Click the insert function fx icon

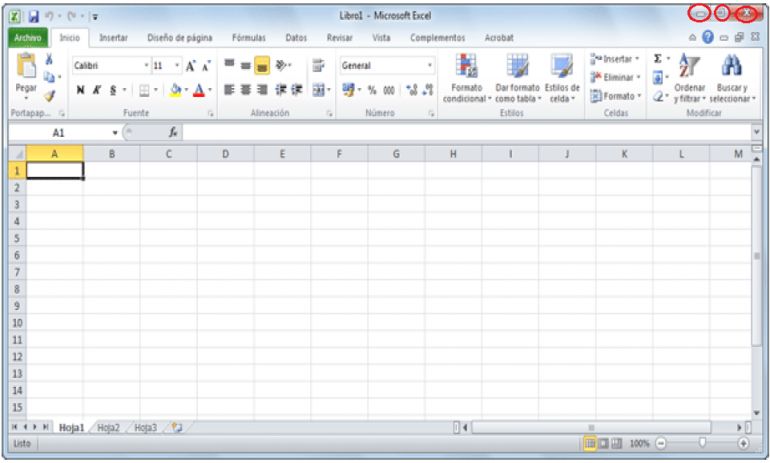(x=173, y=132)
